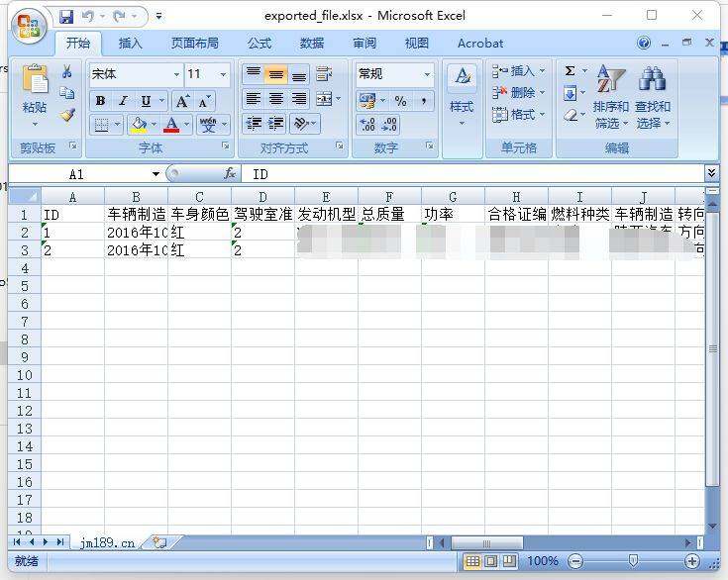
Task: Merge and center cells
Action: [324, 98]
